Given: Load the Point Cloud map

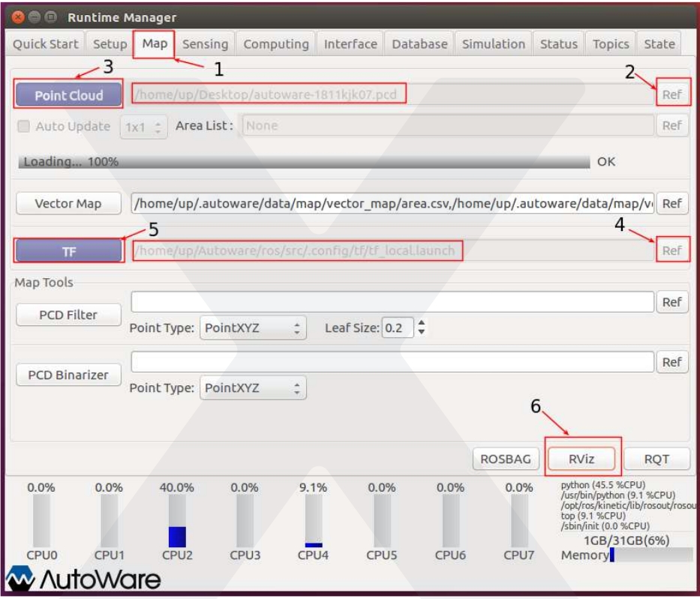Looking at the screenshot, I should tap(68, 95).
